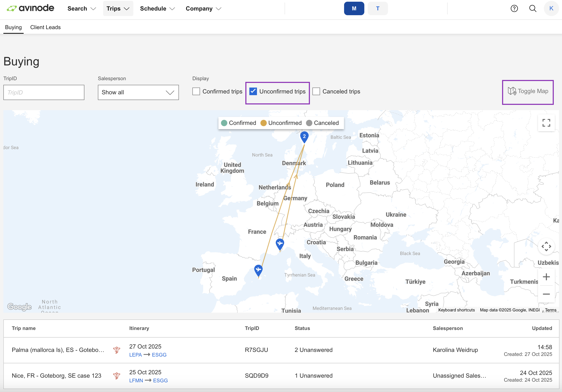Click the map marker numbered 2
Screen dimensions: 562x392
(x=304, y=137)
